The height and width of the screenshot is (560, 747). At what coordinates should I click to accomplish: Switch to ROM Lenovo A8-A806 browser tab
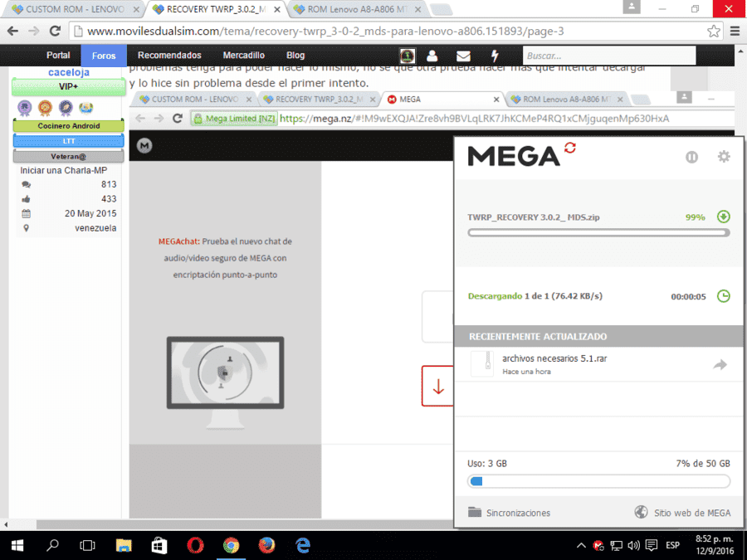(x=357, y=9)
